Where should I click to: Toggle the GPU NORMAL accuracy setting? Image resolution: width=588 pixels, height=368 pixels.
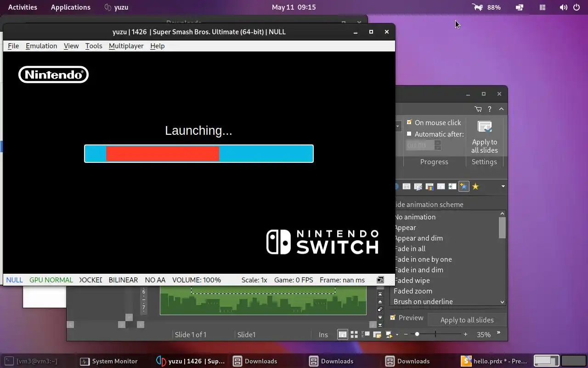[51, 280]
